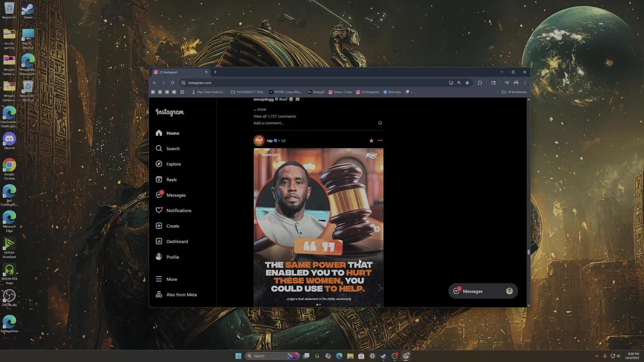Create a new Instagram post

click(x=167, y=226)
